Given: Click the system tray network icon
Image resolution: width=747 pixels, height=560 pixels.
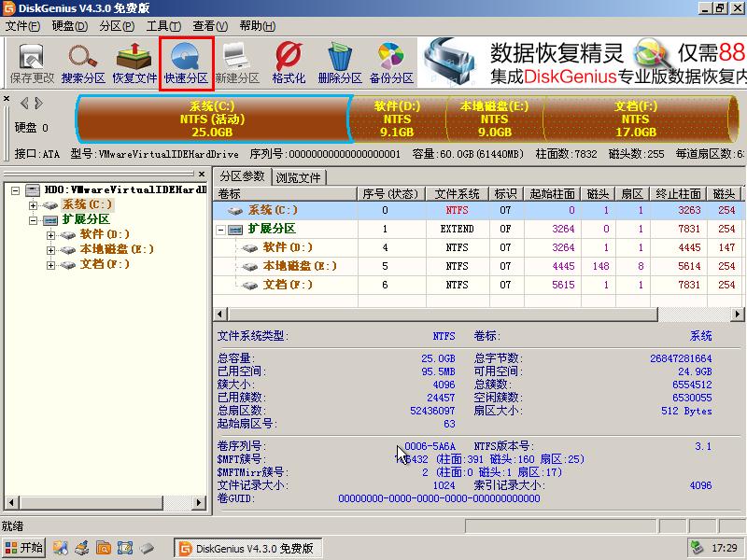Looking at the screenshot, I should point(698,548).
